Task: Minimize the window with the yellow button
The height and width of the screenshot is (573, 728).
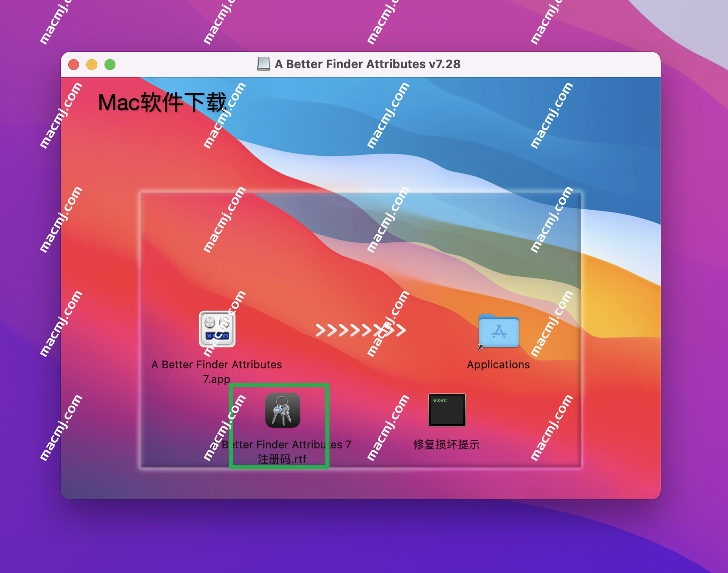Action: [x=92, y=65]
